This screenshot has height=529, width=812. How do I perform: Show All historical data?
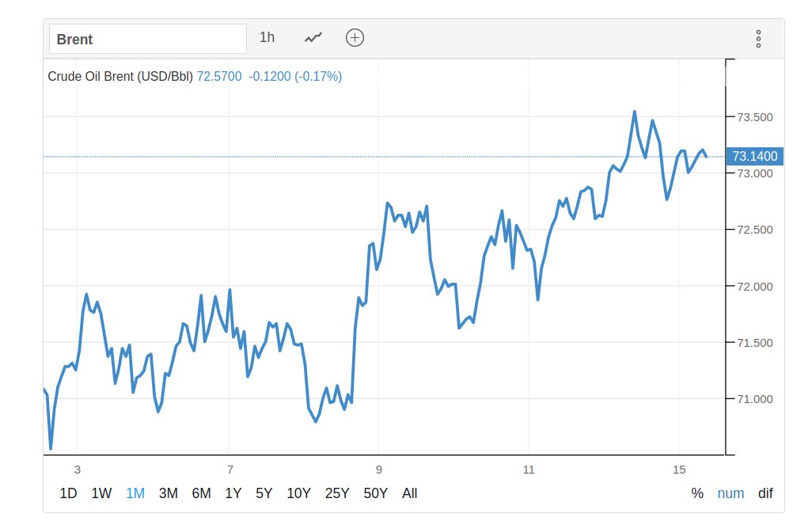pyautogui.click(x=409, y=493)
